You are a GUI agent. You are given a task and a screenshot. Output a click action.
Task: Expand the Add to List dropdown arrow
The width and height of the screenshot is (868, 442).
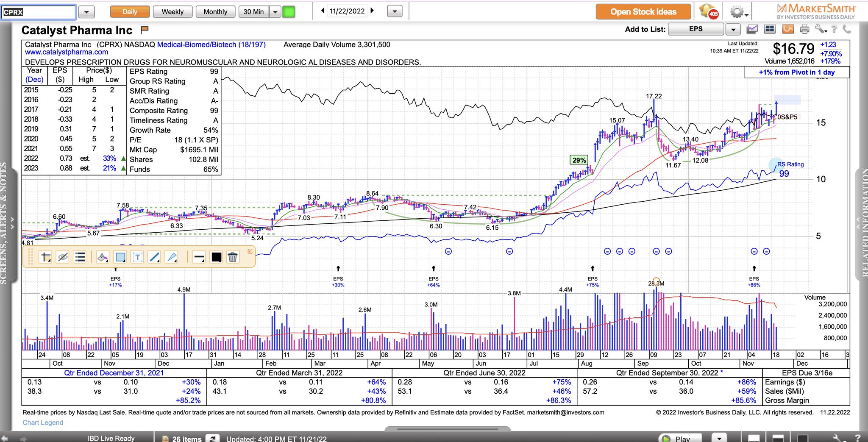733,30
